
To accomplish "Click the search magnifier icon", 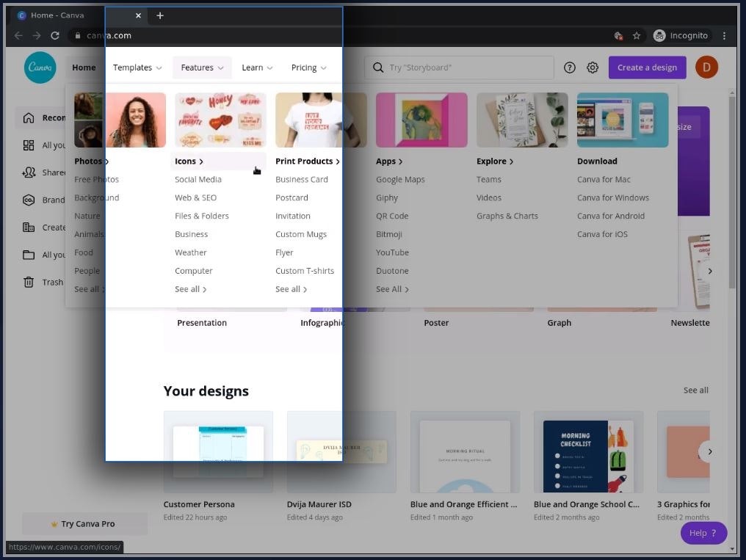I will click(378, 68).
